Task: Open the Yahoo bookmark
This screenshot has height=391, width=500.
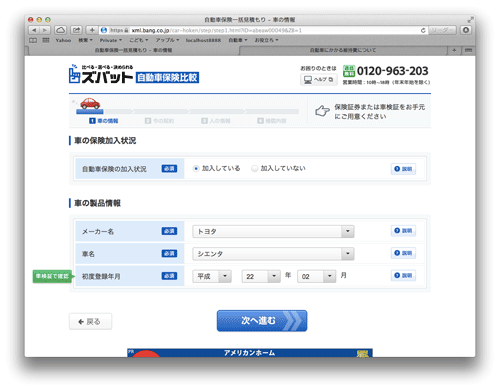Action: coord(63,40)
